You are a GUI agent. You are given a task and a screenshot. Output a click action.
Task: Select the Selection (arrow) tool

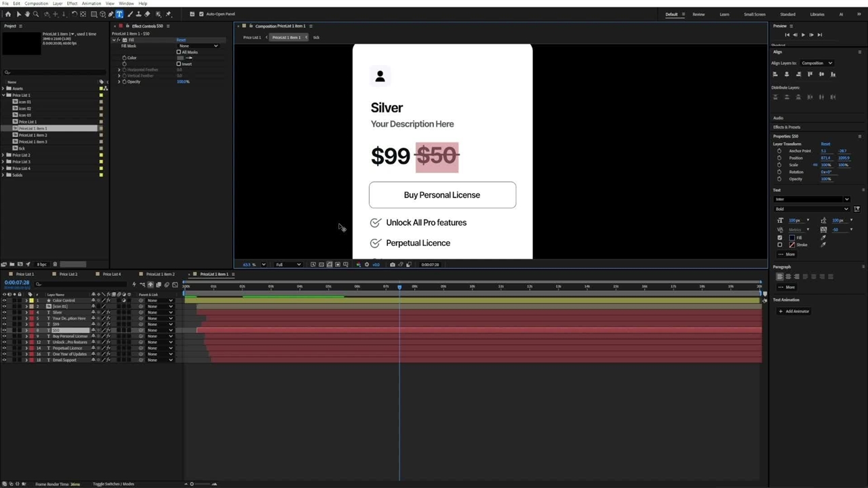click(x=19, y=14)
